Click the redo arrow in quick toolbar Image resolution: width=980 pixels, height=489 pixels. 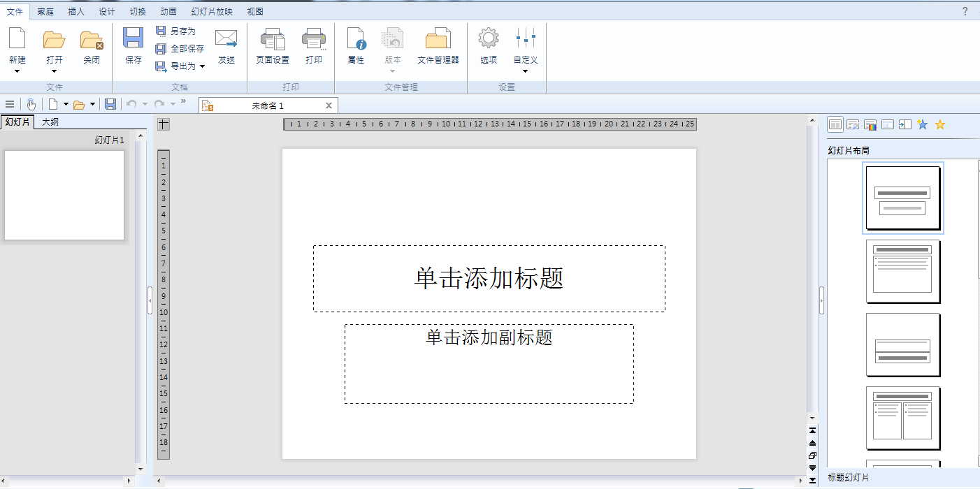click(159, 104)
